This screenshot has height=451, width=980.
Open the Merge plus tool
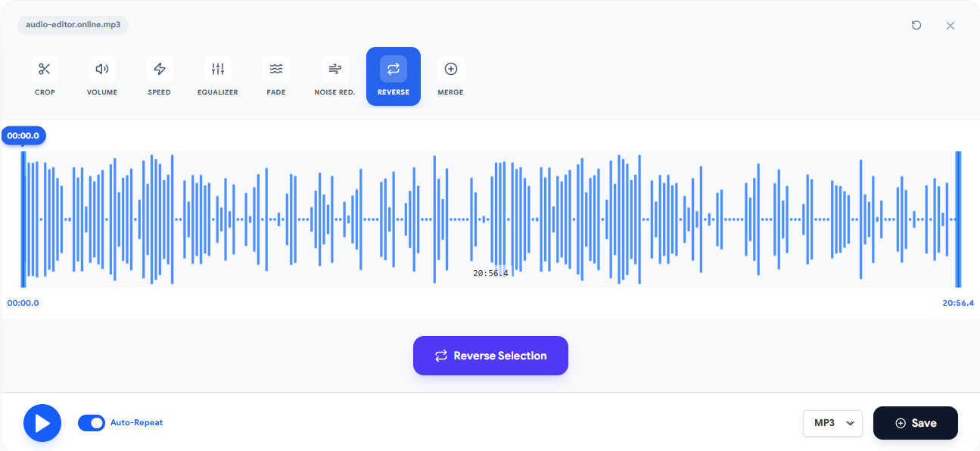coord(451,76)
